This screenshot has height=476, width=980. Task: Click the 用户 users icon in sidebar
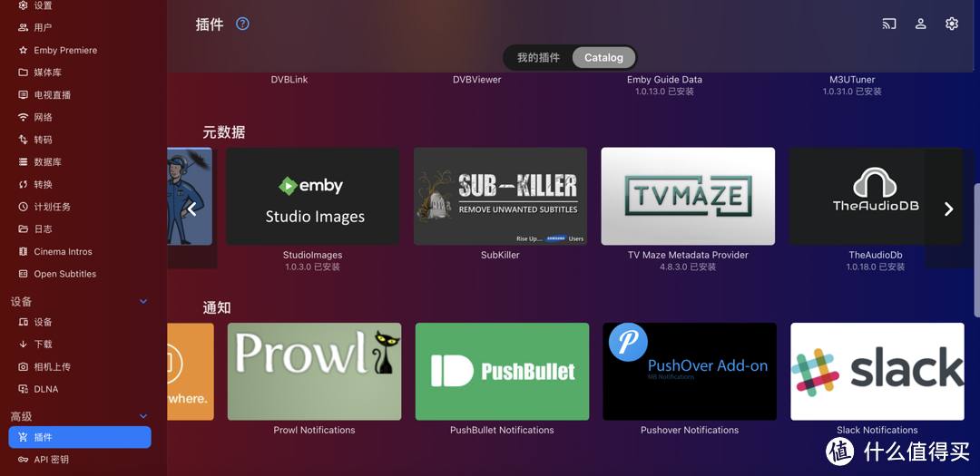pyautogui.click(x=23, y=27)
